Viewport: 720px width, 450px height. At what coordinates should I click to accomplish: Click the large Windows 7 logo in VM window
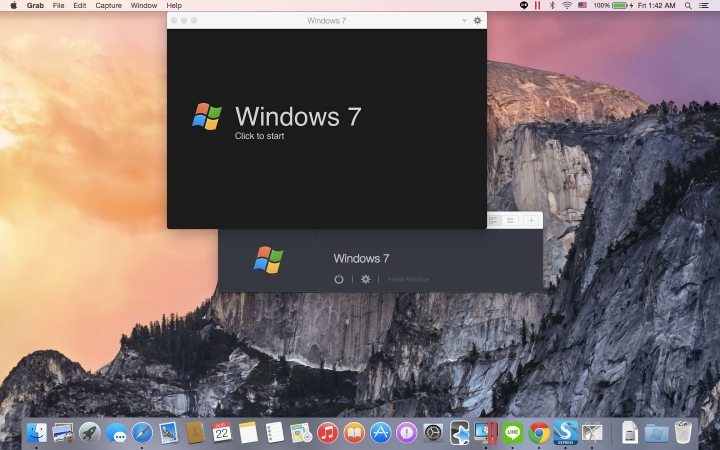tap(207, 117)
